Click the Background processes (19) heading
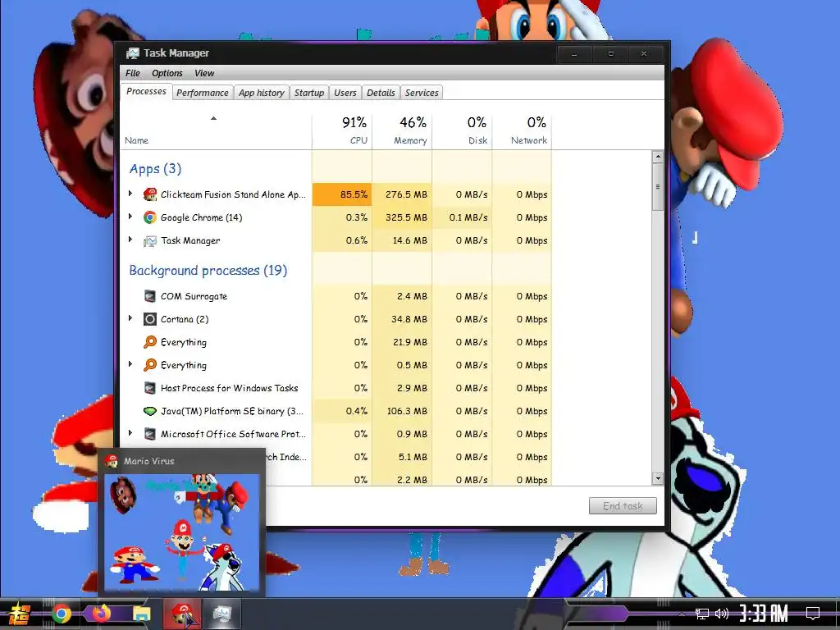The width and height of the screenshot is (840, 630). click(208, 270)
